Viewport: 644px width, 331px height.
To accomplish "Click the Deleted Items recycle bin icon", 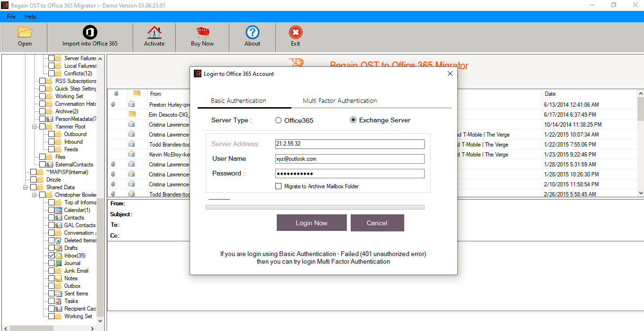I will 58,240.
